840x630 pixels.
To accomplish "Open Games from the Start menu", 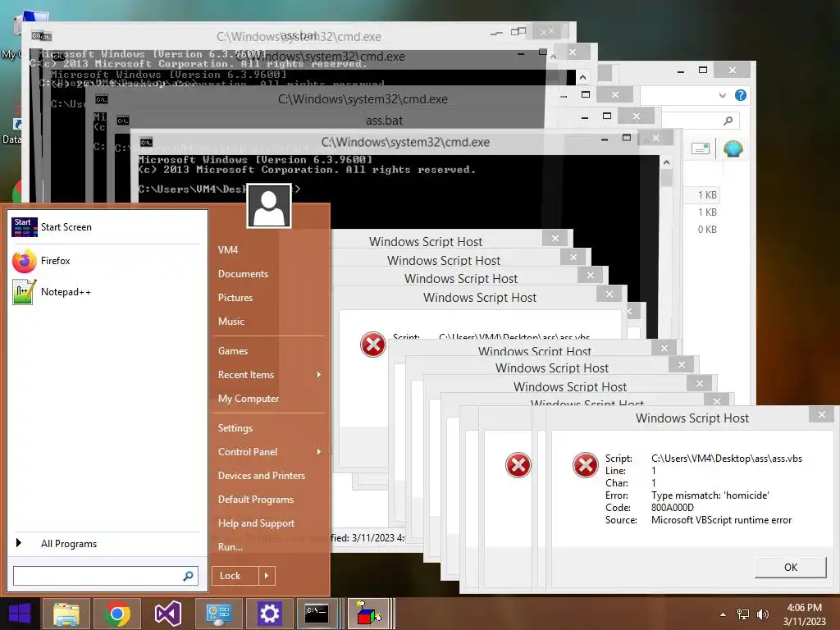I will pyautogui.click(x=232, y=351).
